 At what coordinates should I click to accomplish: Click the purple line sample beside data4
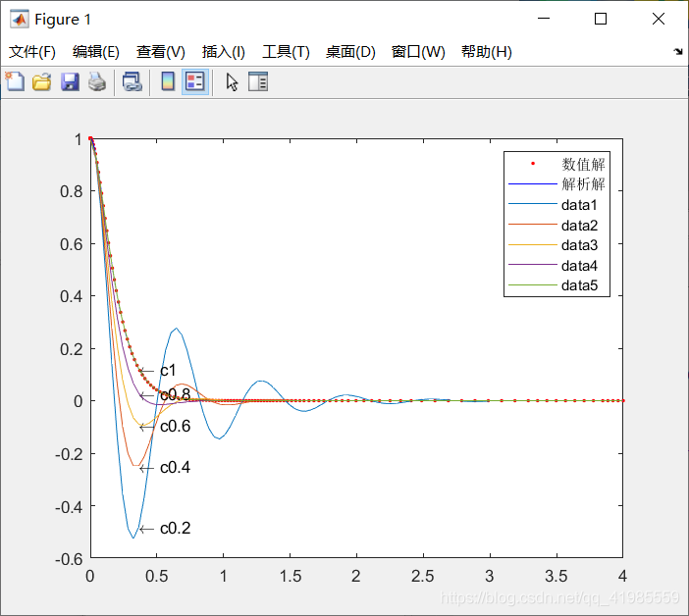coord(533,264)
